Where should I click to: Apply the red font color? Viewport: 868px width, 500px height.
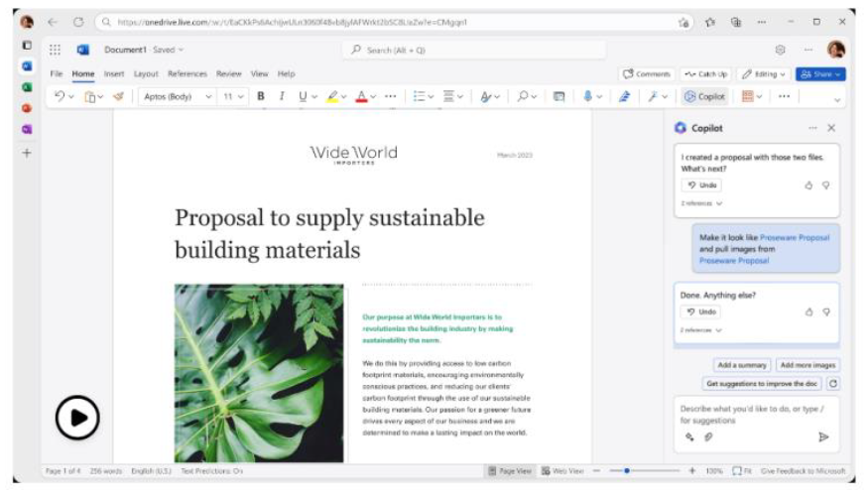[x=361, y=96]
